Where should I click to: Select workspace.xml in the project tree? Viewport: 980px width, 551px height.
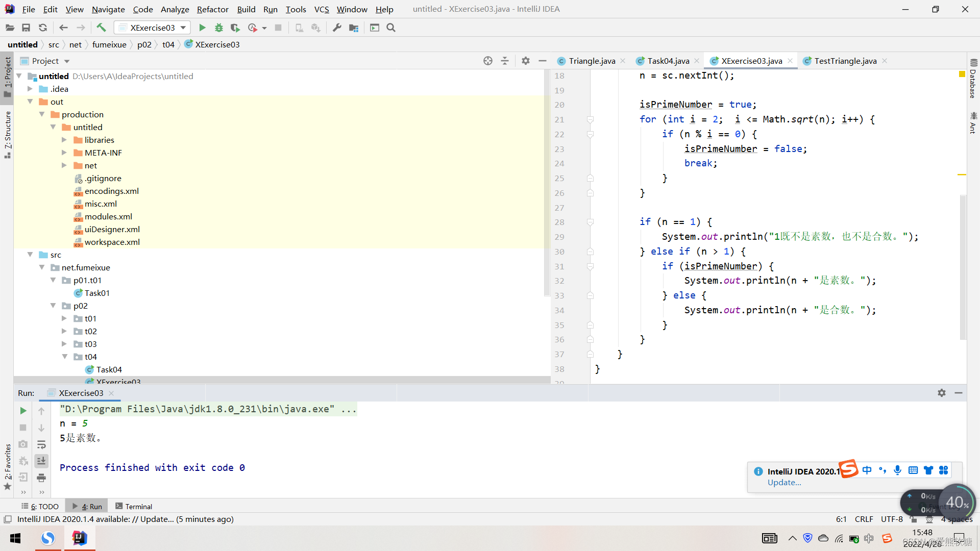(112, 242)
